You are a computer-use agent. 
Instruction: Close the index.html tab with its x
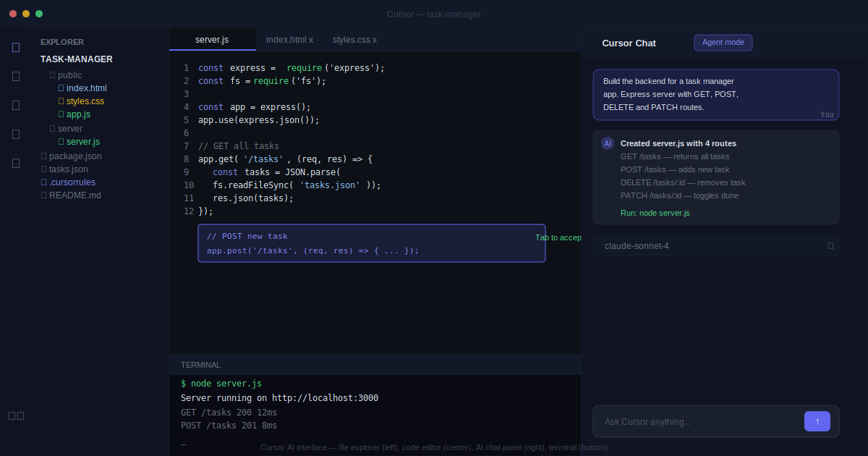(x=311, y=40)
